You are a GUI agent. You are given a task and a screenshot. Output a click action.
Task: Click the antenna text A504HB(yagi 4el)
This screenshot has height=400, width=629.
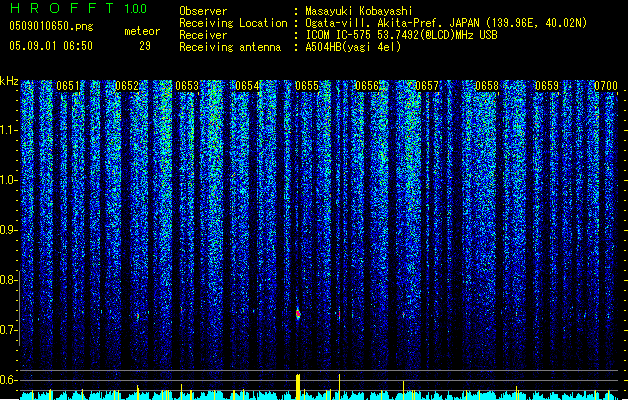(x=353, y=47)
